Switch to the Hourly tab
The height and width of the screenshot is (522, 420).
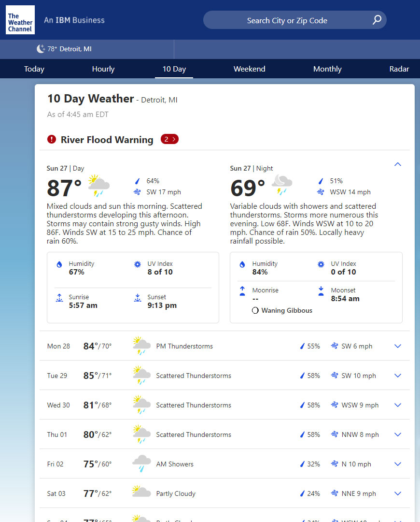click(x=103, y=69)
